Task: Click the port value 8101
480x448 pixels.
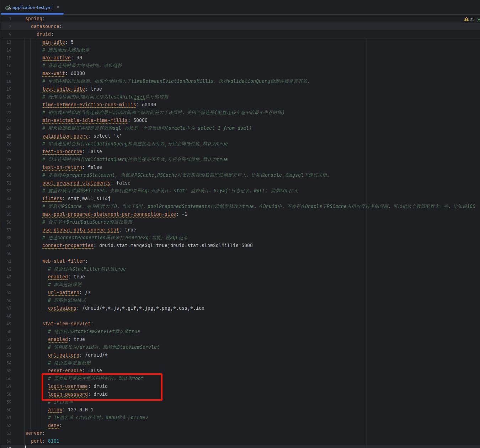Action: [x=53, y=441]
